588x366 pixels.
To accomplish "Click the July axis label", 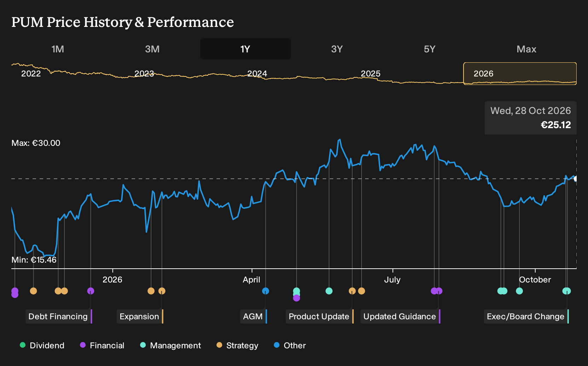I will click(392, 280).
